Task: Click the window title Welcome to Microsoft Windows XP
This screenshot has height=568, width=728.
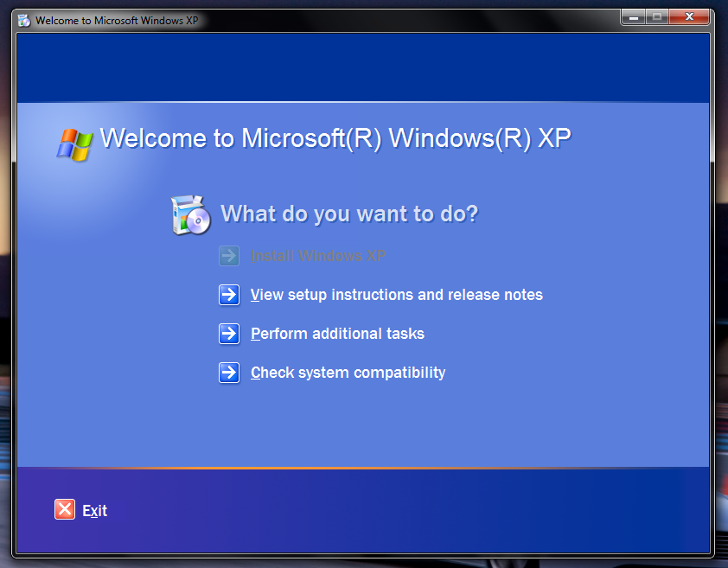Action: tap(117, 21)
